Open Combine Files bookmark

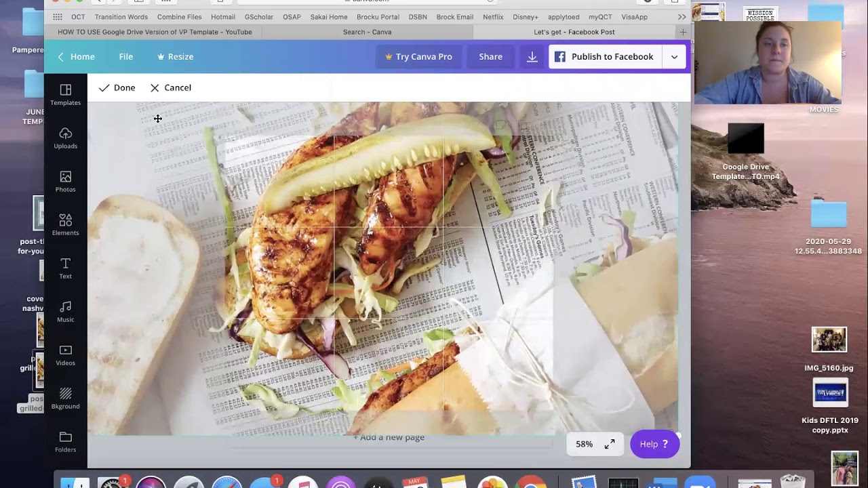click(x=179, y=17)
